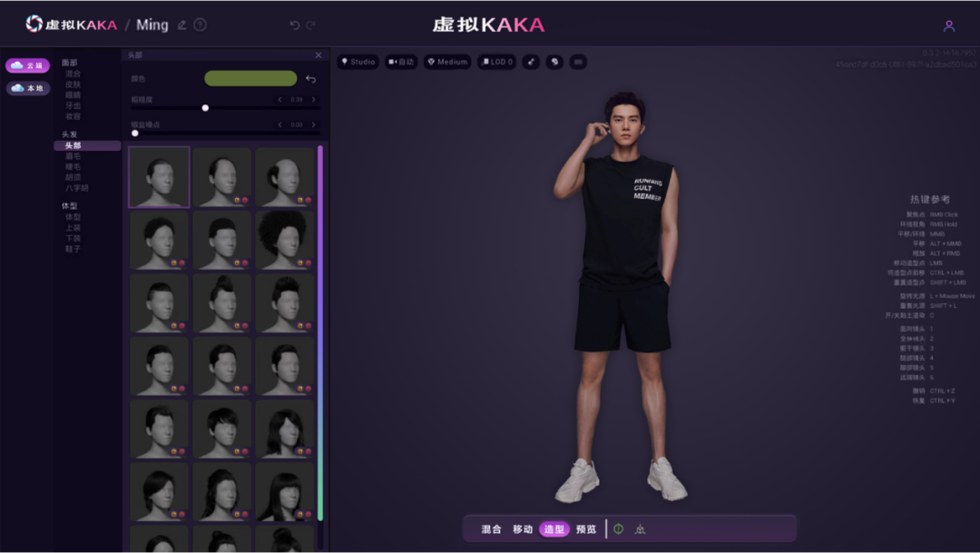
Task: Open the Studio lighting dropdown
Action: coord(358,62)
